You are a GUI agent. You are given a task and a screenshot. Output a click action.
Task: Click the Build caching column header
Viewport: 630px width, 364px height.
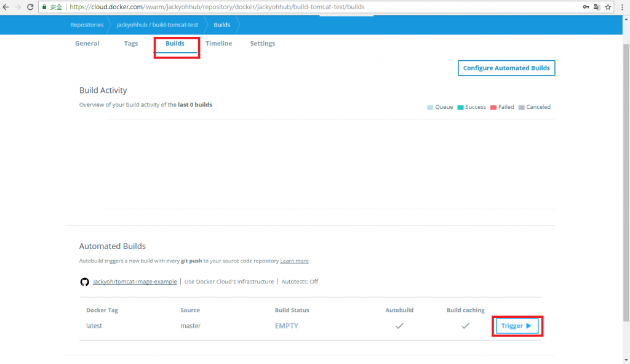[x=466, y=310]
